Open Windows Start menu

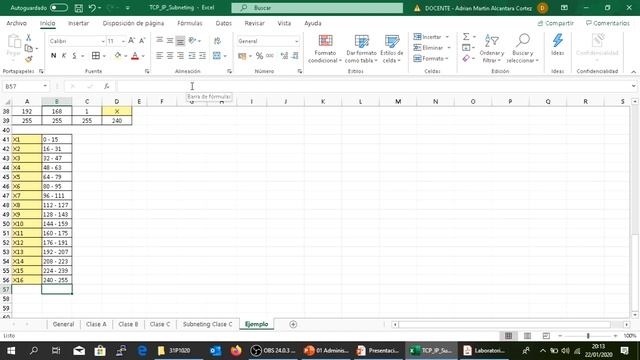tap(11, 351)
